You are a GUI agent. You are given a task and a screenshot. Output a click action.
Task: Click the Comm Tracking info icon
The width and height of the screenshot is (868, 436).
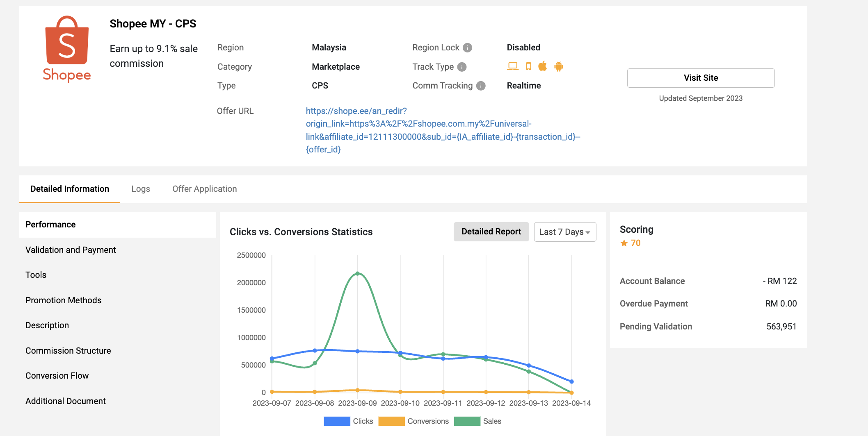click(x=481, y=86)
